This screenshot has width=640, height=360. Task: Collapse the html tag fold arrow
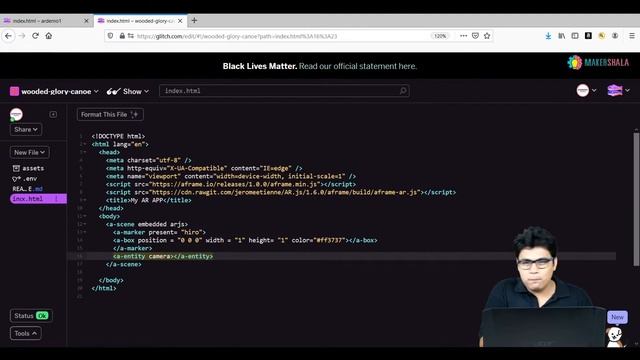click(84, 144)
